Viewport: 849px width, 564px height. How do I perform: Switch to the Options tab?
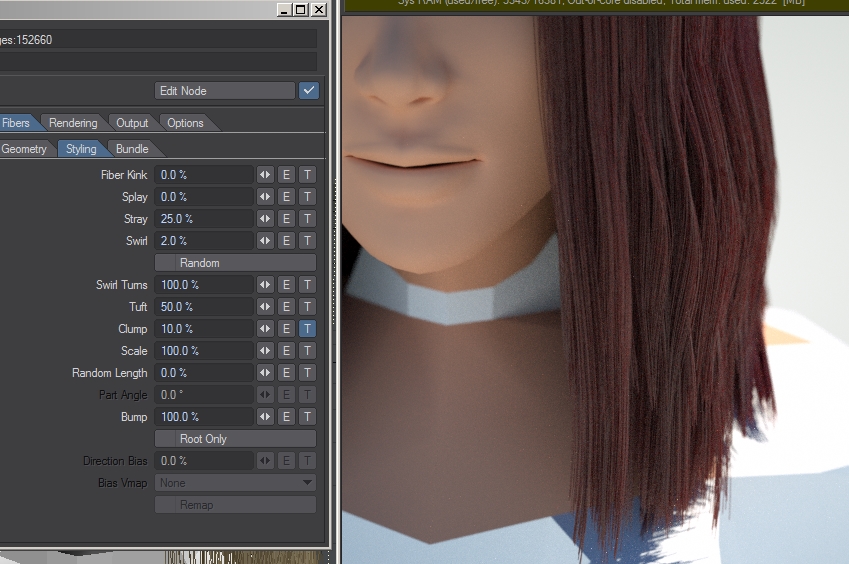(x=185, y=123)
